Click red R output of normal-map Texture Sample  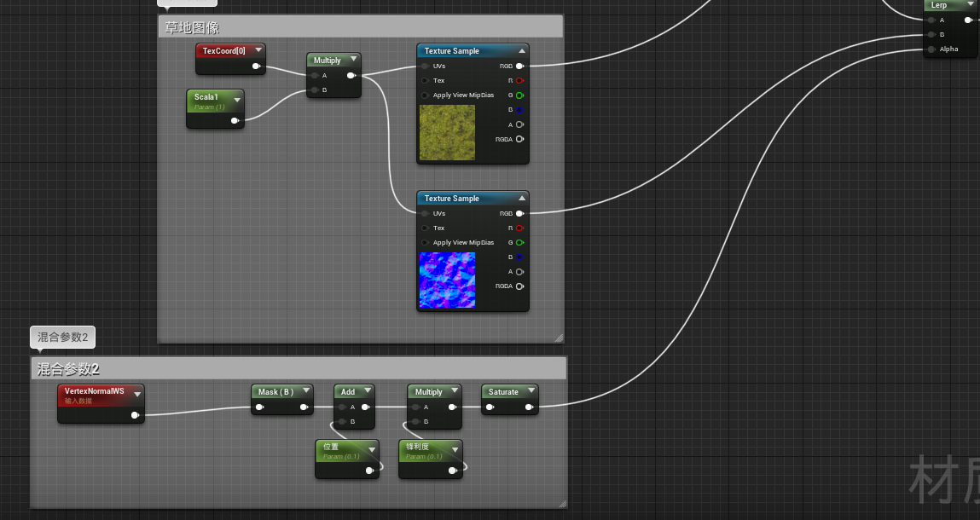click(520, 228)
